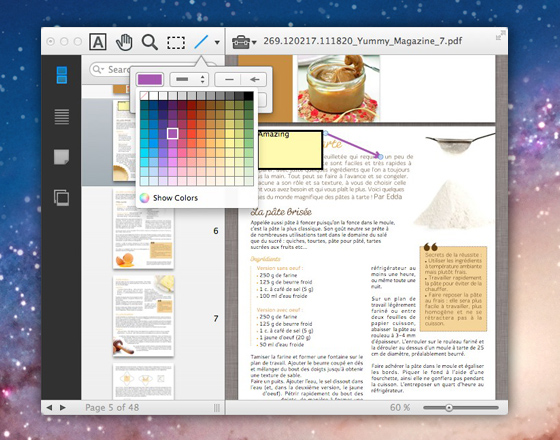The width and height of the screenshot is (560, 440).
Task: Open line width stepper popup
Action: coord(189,79)
